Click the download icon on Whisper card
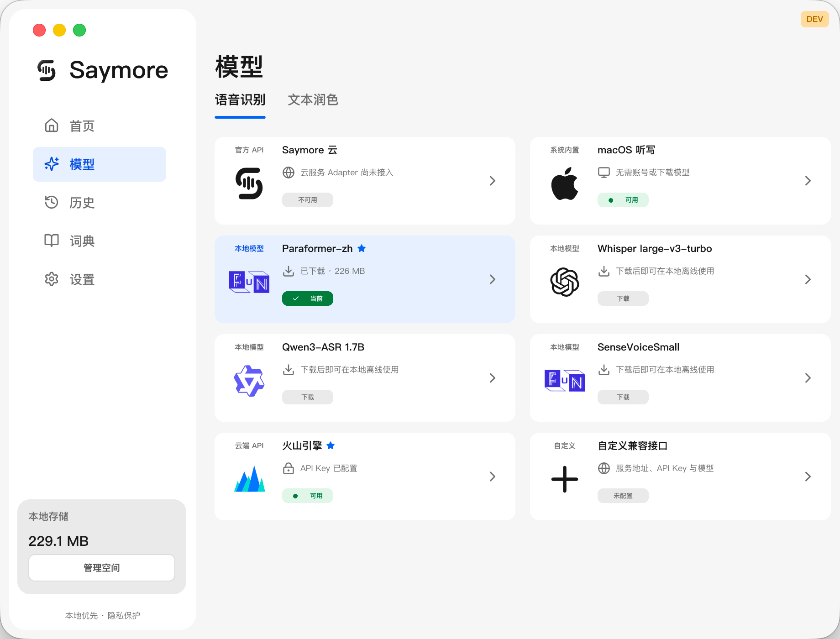840x639 pixels. click(x=604, y=271)
